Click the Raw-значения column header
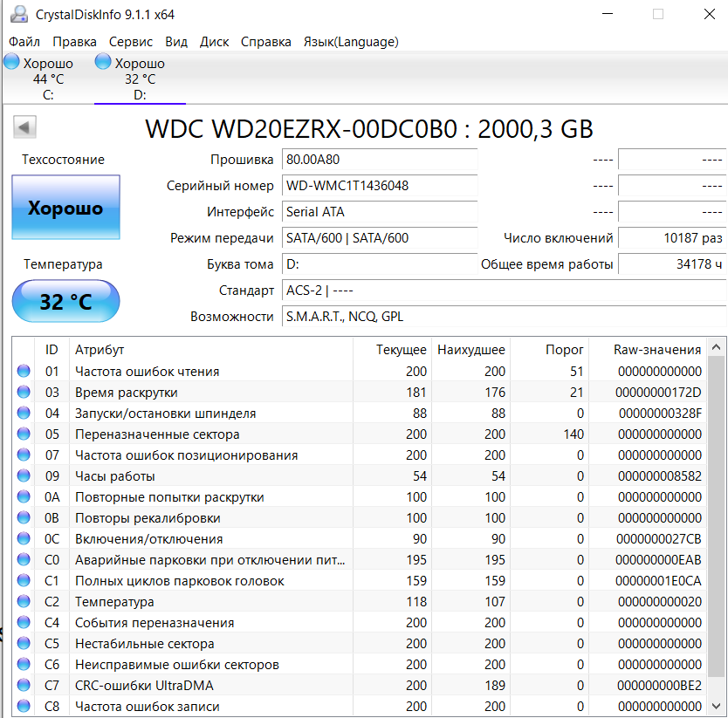The image size is (728, 718). (648, 350)
